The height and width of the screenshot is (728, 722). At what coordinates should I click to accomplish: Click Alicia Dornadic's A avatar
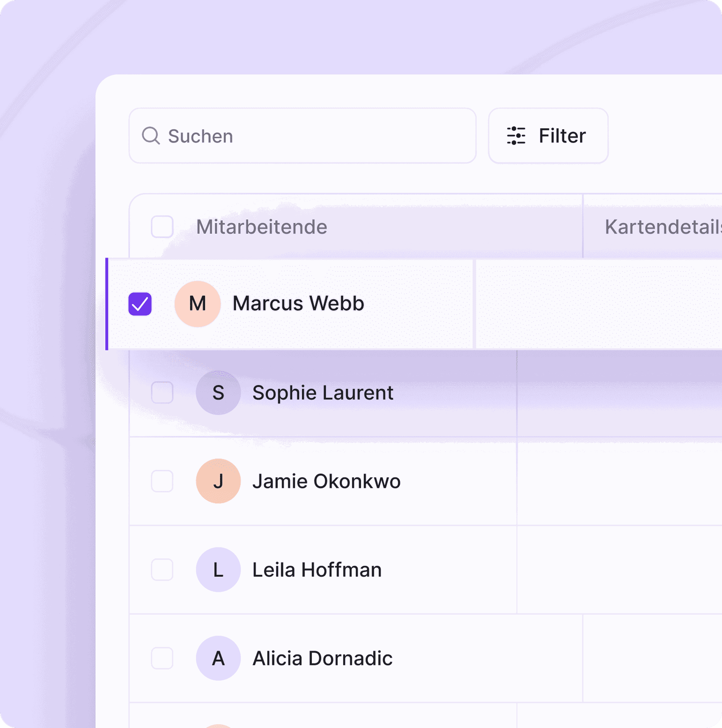click(x=218, y=658)
